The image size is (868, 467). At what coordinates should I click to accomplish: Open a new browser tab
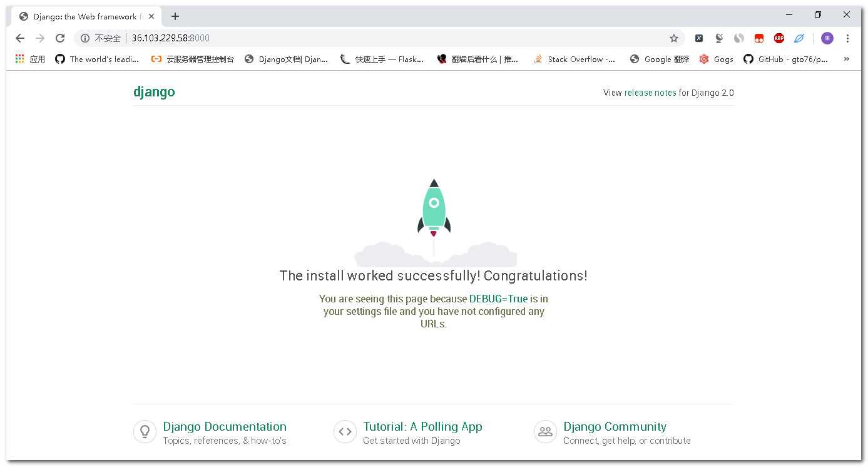(175, 16)
